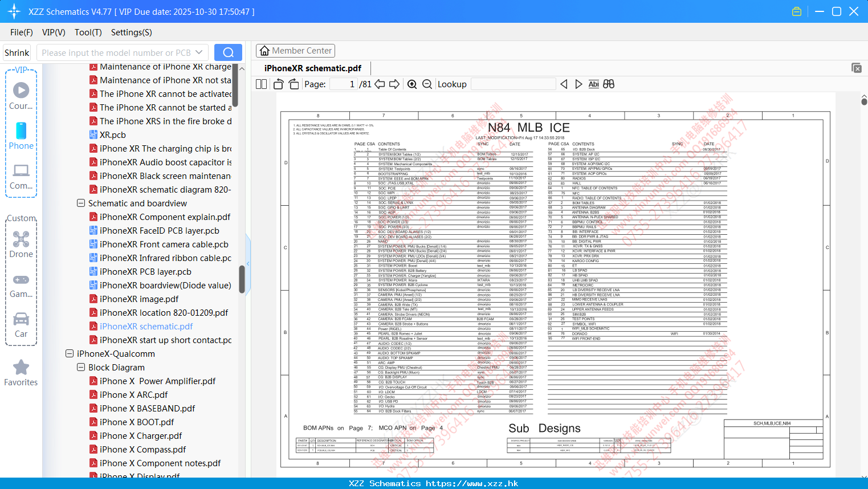The image size is (868, 489).
Task: Select the Phone category
Action: (21, 136)
